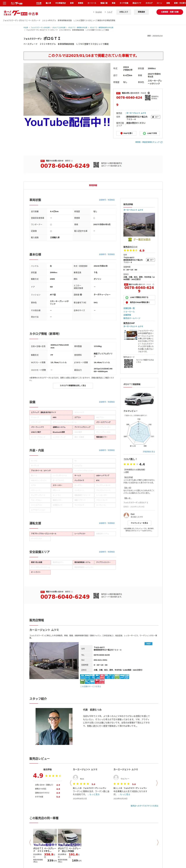Open 装備略号／用語解説 beside 基本仕様

coord(107,254)
